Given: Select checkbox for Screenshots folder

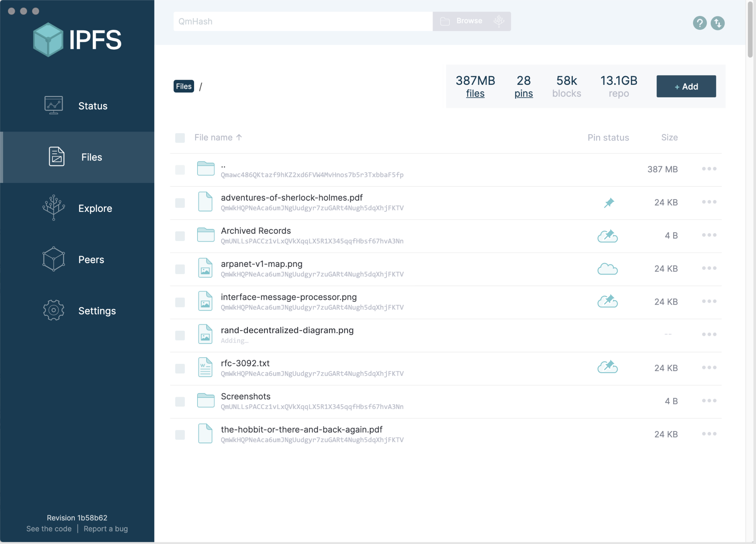Looking at the screenshot, I should (180, 402).
